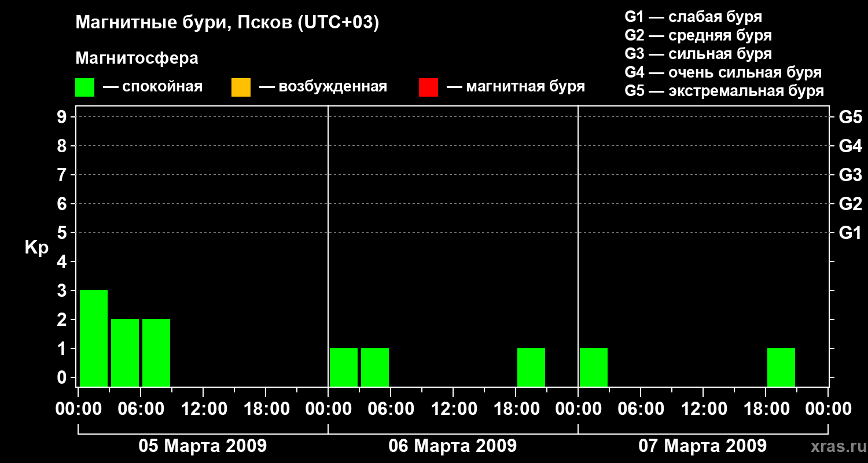Click the 18:00 evening bar on 07 Марта
Screen dimensions: 868x463
pos(781,367)
